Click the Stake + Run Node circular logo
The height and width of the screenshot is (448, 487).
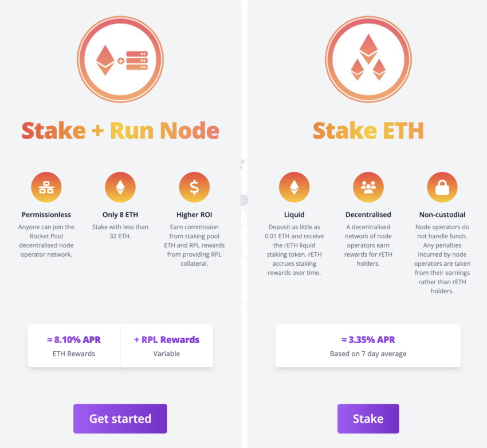point(120,60)
